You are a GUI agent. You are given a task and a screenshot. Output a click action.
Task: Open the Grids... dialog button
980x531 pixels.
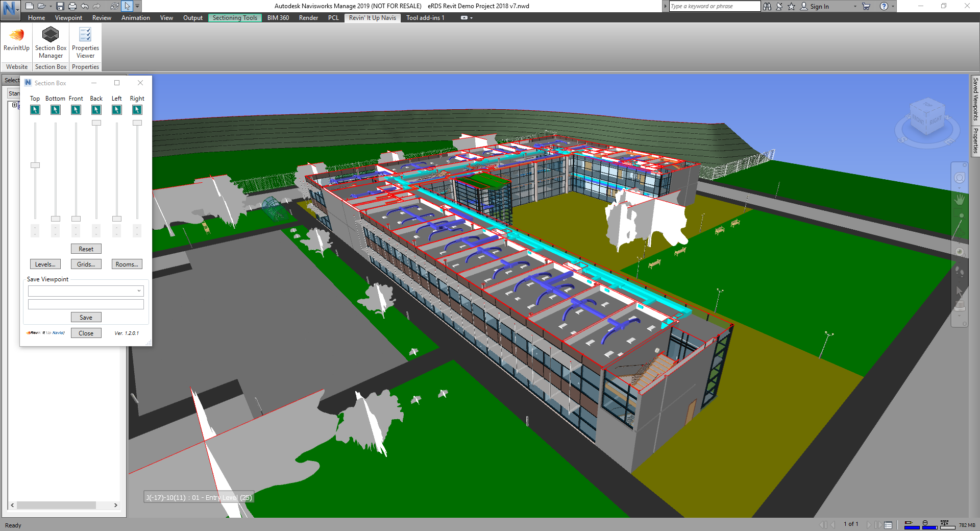(86, 264)
